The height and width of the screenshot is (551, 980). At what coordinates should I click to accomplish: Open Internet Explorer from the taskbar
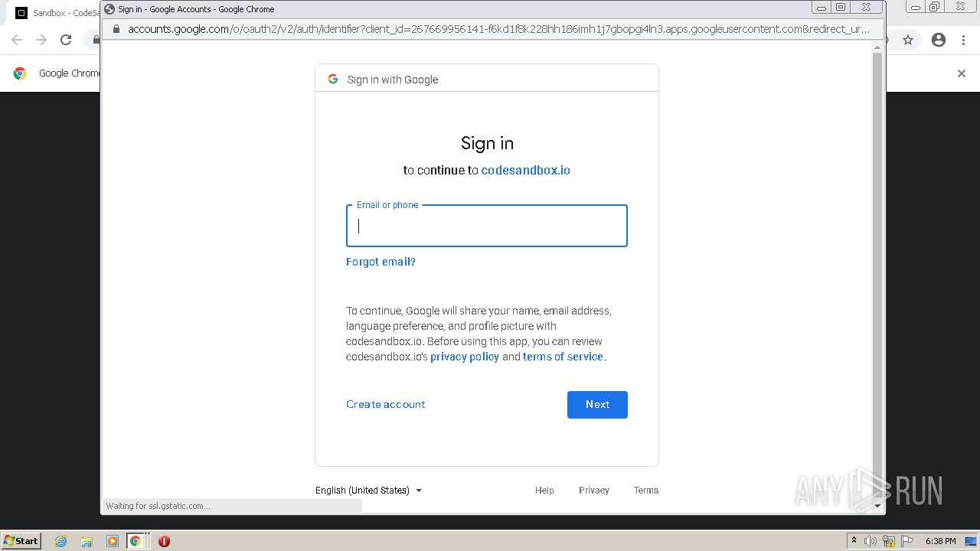tap(60, 541)
